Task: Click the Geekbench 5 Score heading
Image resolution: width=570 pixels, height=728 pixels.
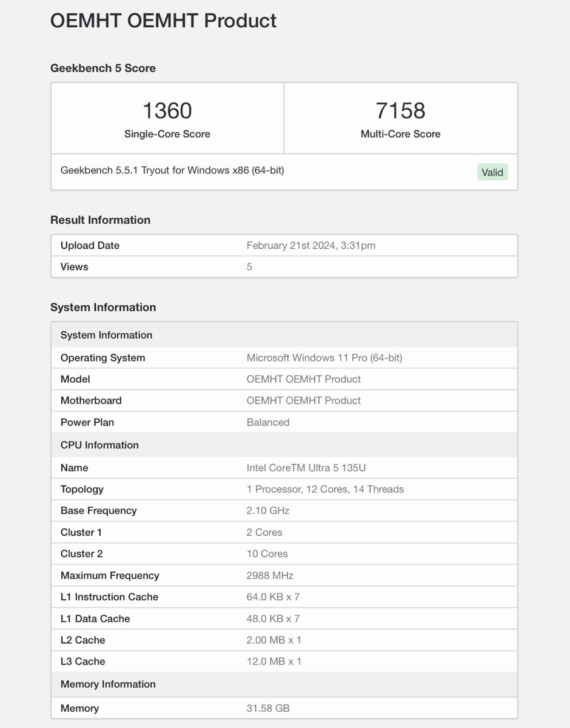Action: [x=103, y=68]
